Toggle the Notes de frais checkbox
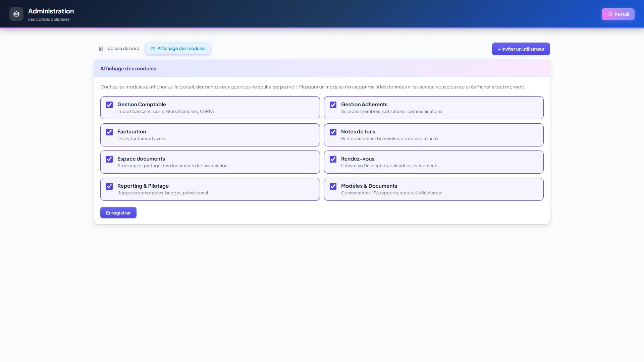Screen dimensions: 644x362 pyautogui.click(x=333, y=132)
